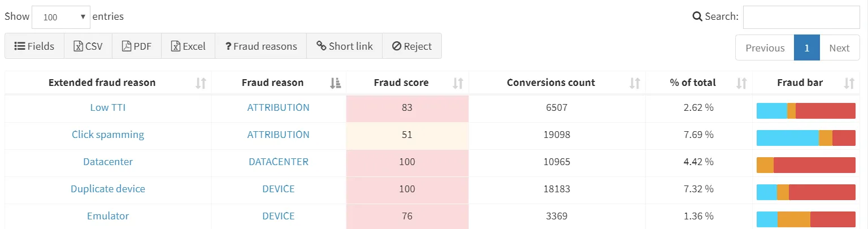
Task: Click the Fraud reason column sort icon
Action: coord(335,83)
